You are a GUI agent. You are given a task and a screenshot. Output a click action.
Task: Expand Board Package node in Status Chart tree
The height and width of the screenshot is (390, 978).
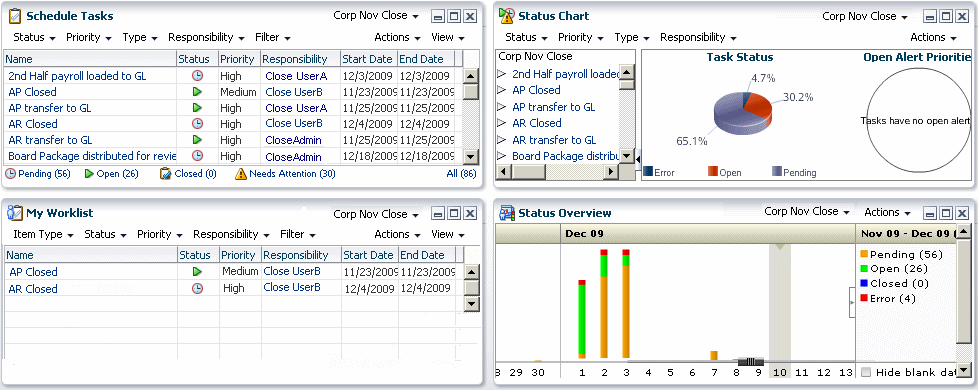click(x=501, y=157)
